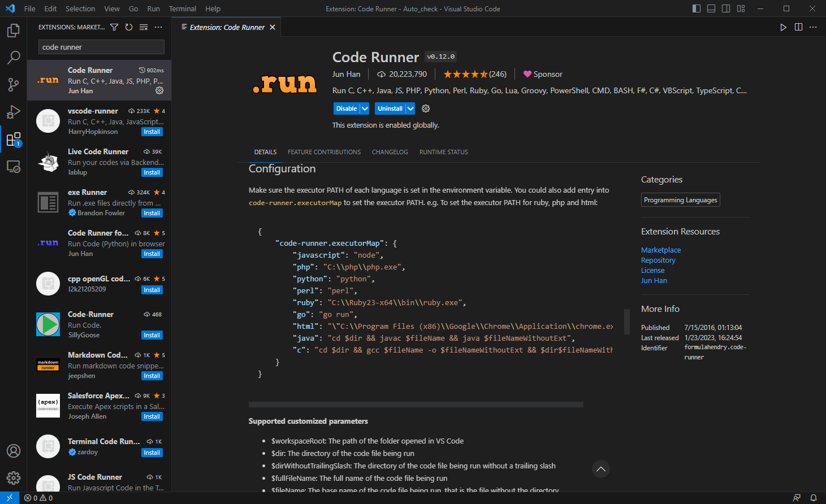Screen dimensions: 826x504
Task: Open the Run and Debug view
Action: (x=14, y=111)
